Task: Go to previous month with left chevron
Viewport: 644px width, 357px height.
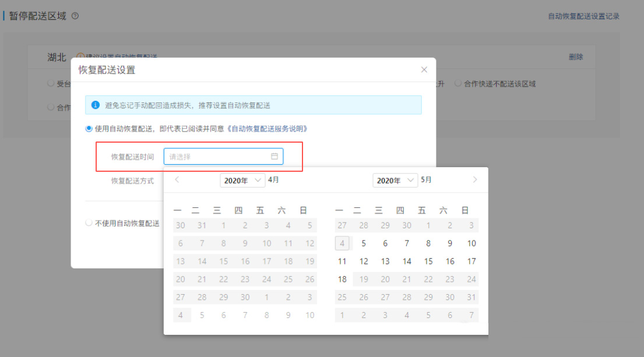Action: click(x=177, y=180)
